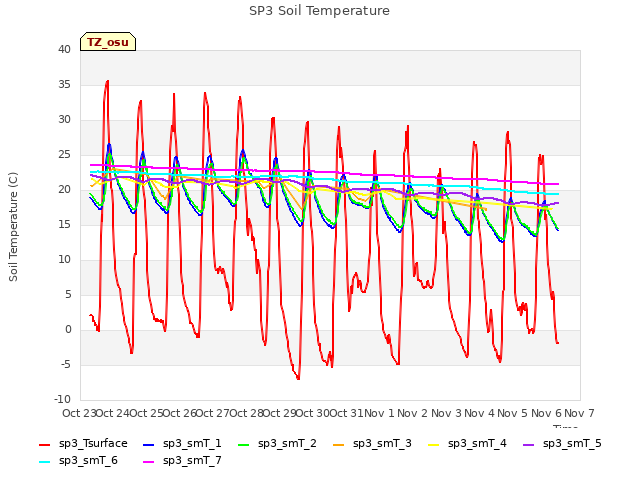Click the Nov 3 x-axis tick label
640x480 pixels.
(446, 413)
